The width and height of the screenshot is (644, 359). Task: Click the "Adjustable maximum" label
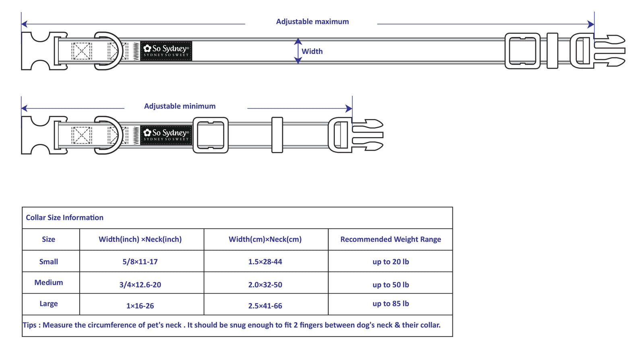tap(312, 22)
